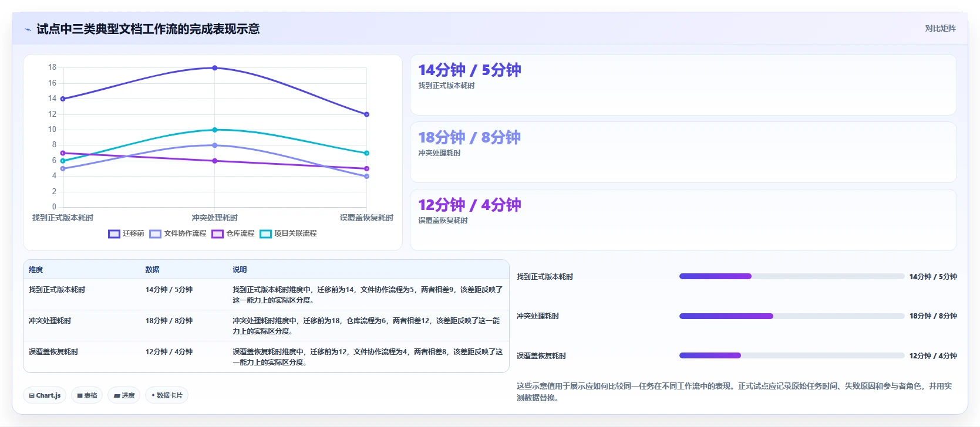
Task: Toggle the 仓库流程 legend series
Action: (233, 233)
